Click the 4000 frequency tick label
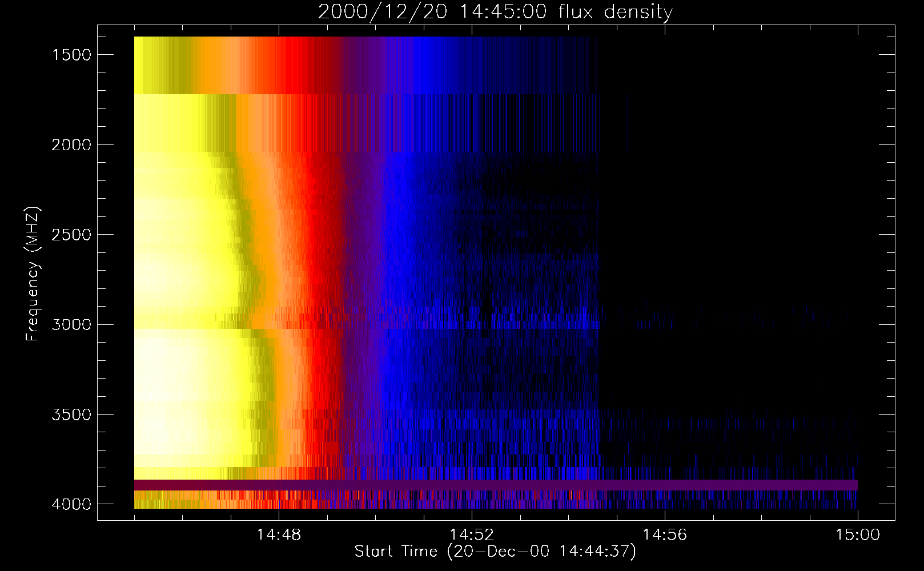Viewport: 924px width, 571px height. click(x=71, y=504)
